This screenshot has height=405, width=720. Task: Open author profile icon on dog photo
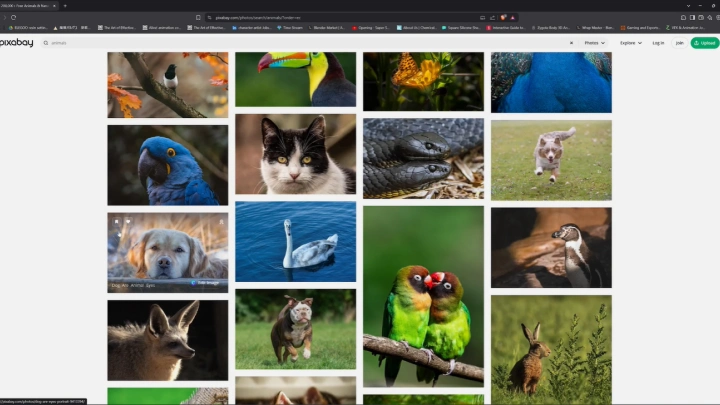click(221, 222)
